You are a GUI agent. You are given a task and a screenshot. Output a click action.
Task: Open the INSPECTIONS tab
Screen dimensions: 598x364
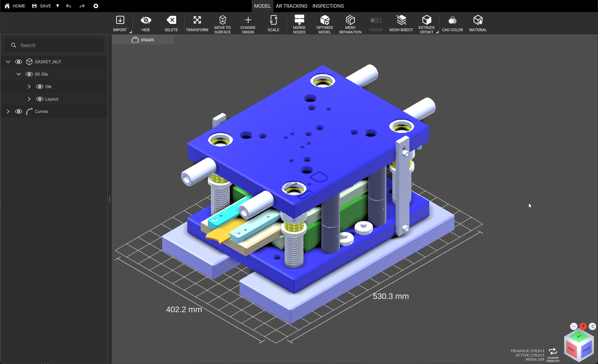click(328, 6)
